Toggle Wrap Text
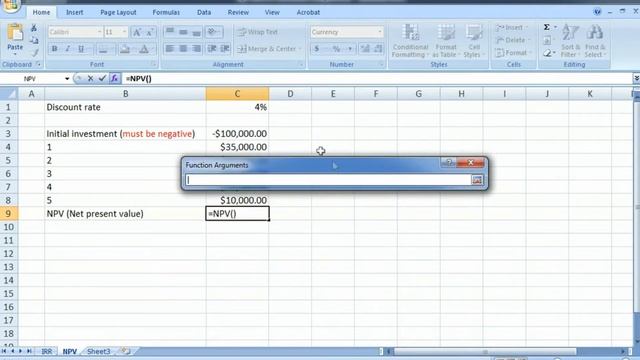Viewport: 640px width, 360px height. pos(258,32)
